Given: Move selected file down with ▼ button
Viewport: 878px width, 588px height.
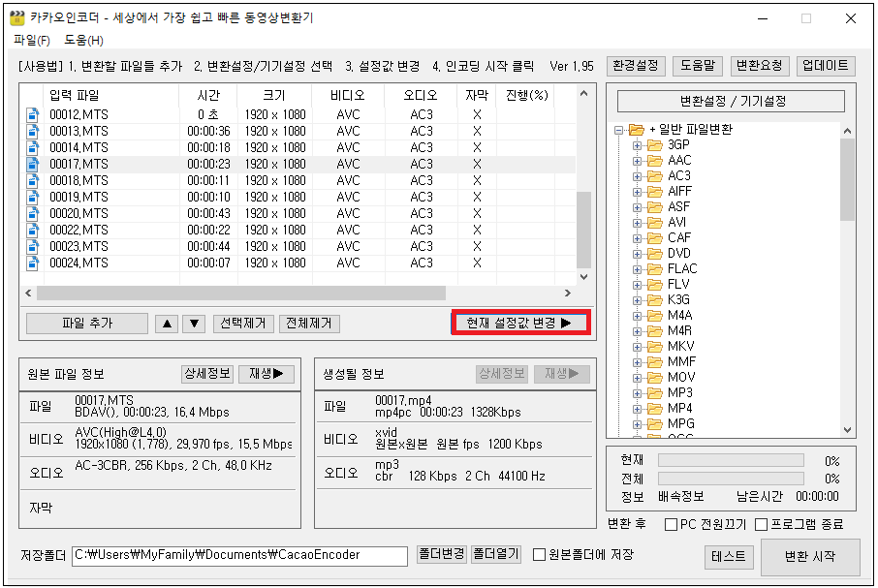Looking at the screenshot, I should pos(194,324).
